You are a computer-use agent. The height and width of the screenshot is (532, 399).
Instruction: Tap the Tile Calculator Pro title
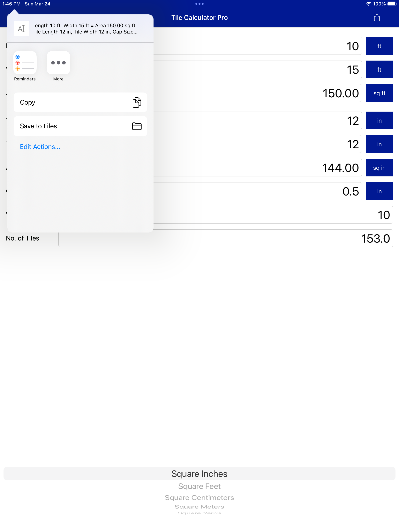(199, 18)
